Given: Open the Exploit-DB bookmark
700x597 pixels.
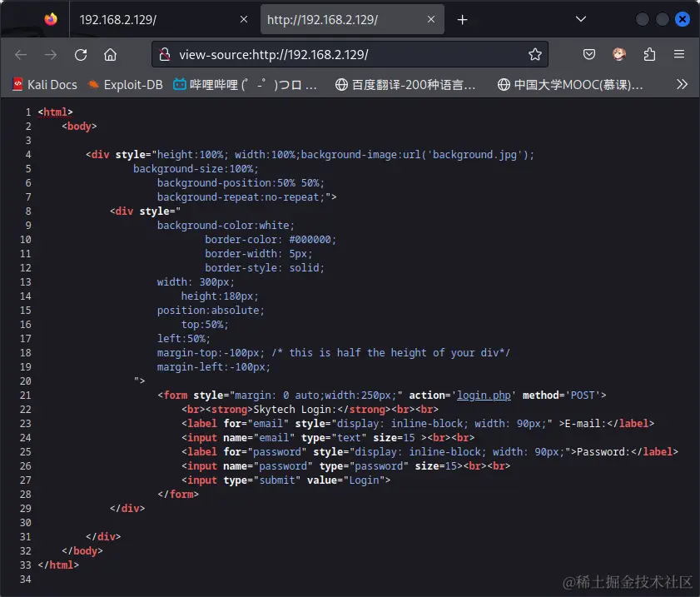Looking at the screenshot, I should pos(126,84).
